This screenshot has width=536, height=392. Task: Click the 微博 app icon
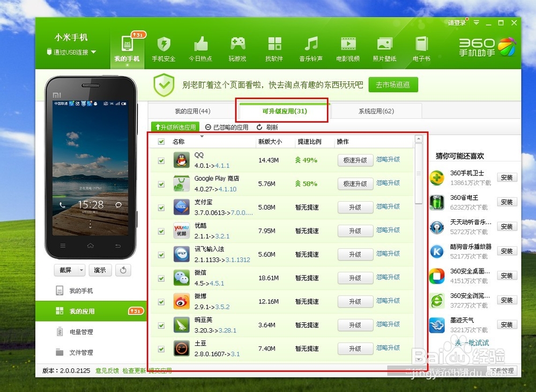(182, 302)
